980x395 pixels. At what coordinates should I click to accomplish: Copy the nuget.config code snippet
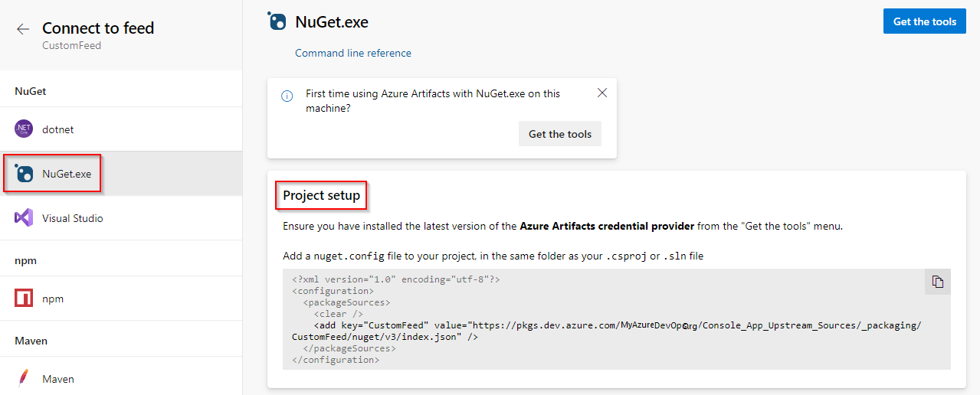[x=937, y=282]
